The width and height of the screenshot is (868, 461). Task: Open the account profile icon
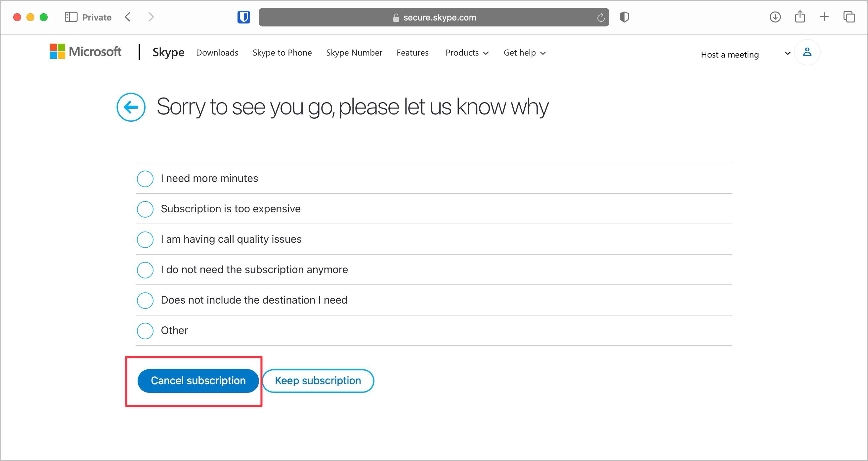click(x=807, y=52)
